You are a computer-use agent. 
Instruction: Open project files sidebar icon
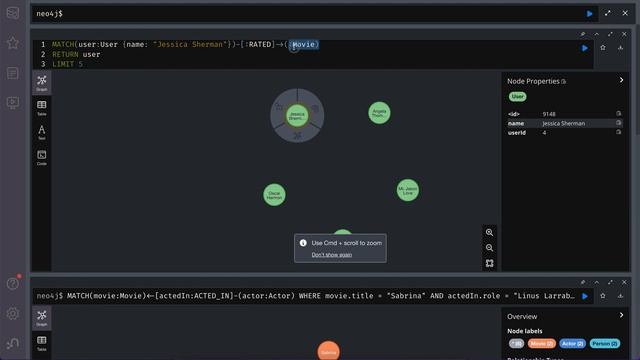13,73
